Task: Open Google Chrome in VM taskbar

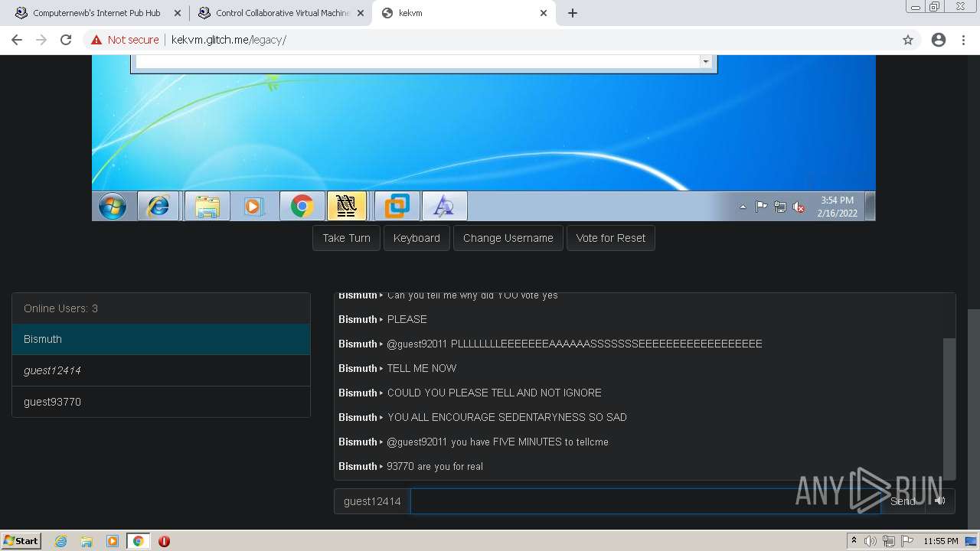Action: point(302,206)
